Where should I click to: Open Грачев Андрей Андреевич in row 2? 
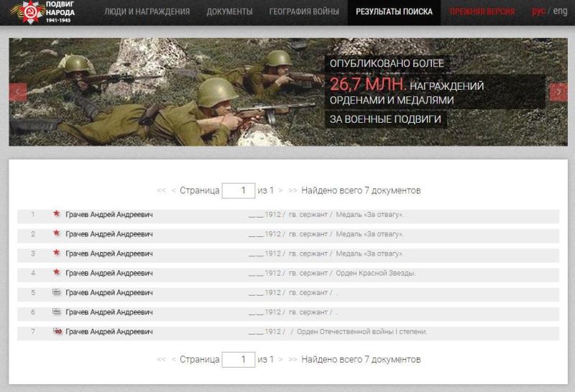pyautogui.click(x=109, y=234)
